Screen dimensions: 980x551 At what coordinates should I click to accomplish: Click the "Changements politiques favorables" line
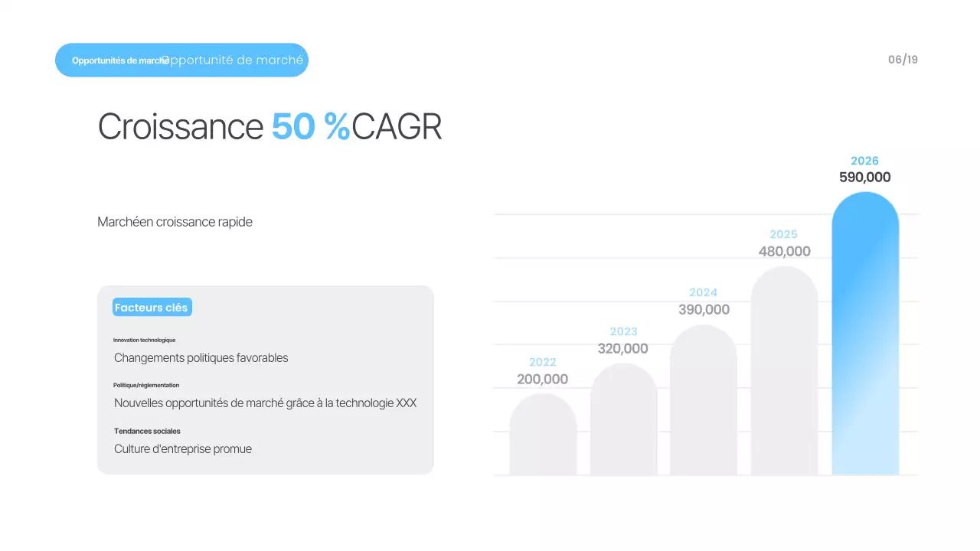(201, 357)
